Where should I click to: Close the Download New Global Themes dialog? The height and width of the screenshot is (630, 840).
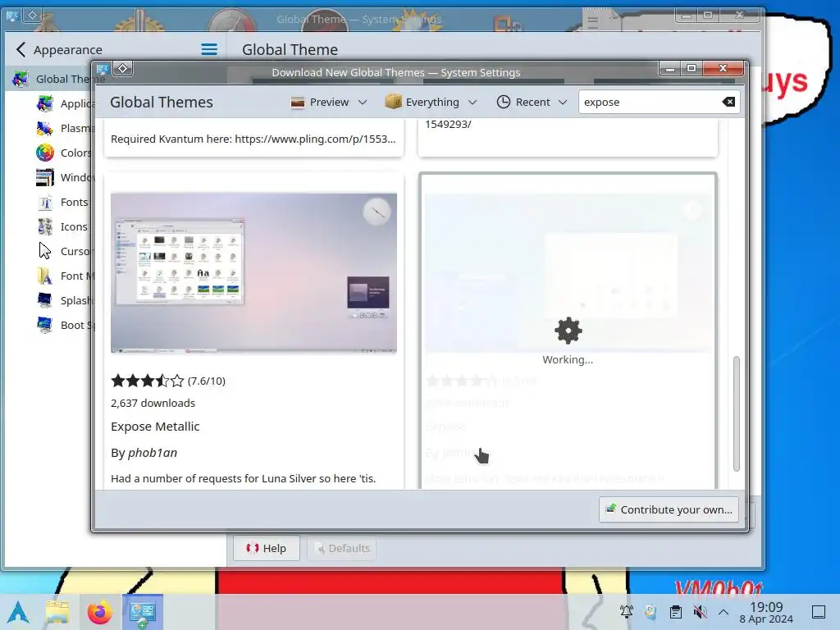[723, 69]
